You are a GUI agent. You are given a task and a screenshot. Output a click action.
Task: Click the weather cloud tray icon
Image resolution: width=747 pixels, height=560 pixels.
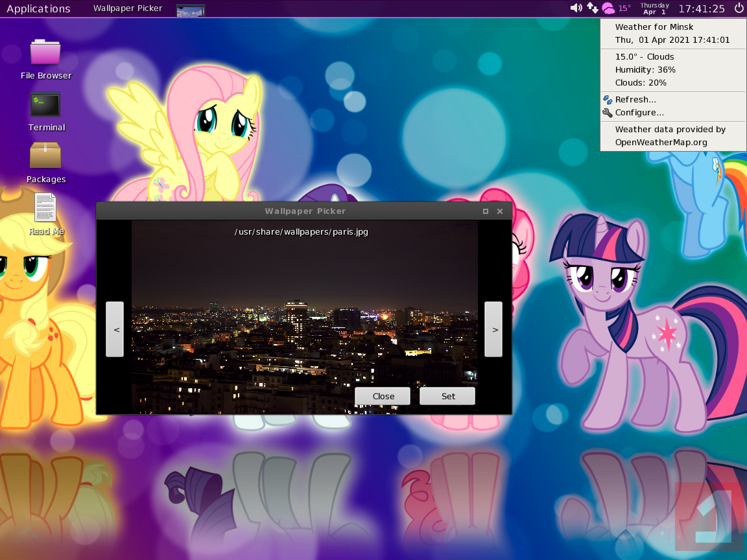click(608, 8)
